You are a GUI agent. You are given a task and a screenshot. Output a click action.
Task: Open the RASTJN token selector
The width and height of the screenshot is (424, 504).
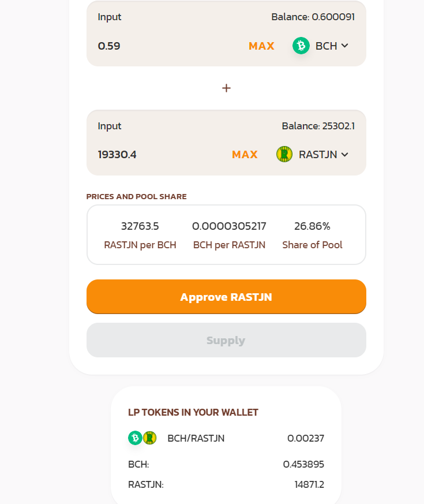[312, 154]
